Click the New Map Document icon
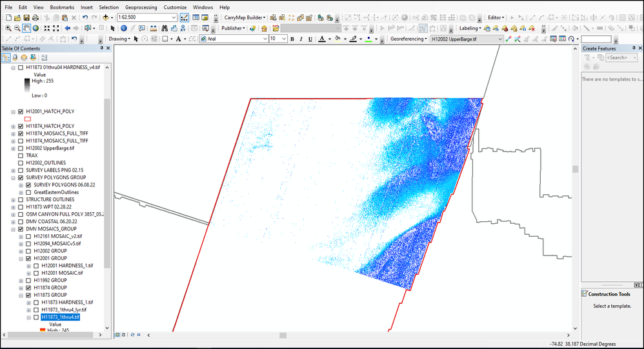644x349 pixels. [8, 17]
